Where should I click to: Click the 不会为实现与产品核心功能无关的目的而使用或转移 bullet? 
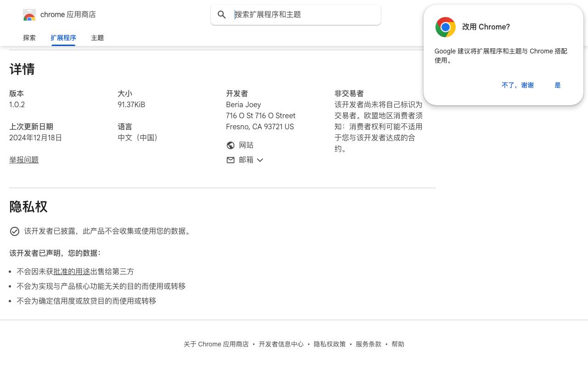101,287
